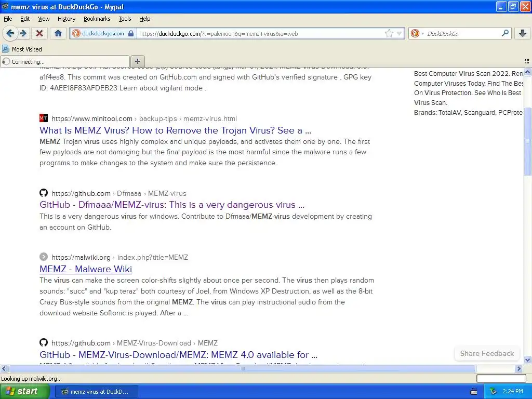Open the Downloads arrow button
Image resolution: width=532 pixels, height=399 pixels.
tap(523, 33)
